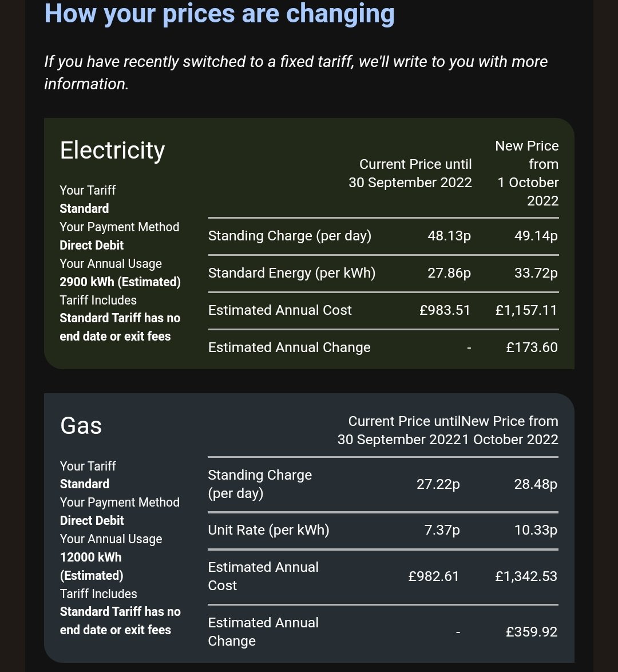
Task: Click the electricity new unit price 33.72p
Action: click(x=536, y=273)
